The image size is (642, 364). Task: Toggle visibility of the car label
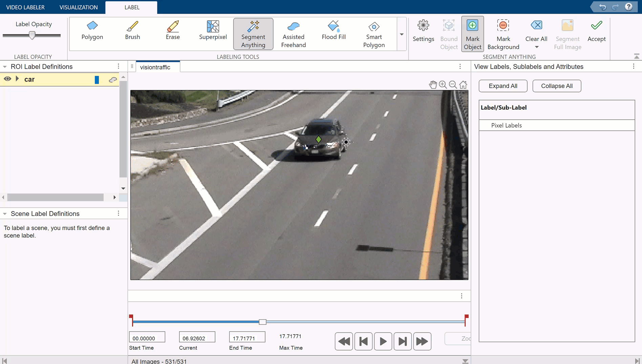pyautogui.click(x=7, y=79)
